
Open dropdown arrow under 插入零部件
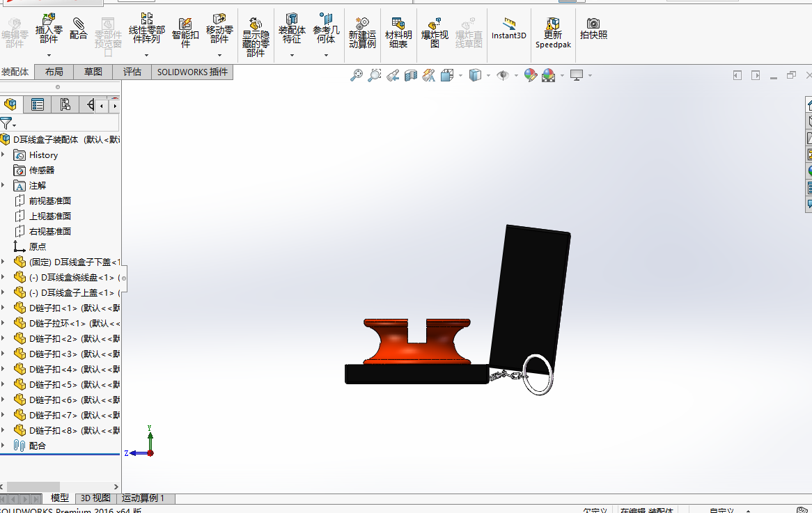click(x=49, y=55)
